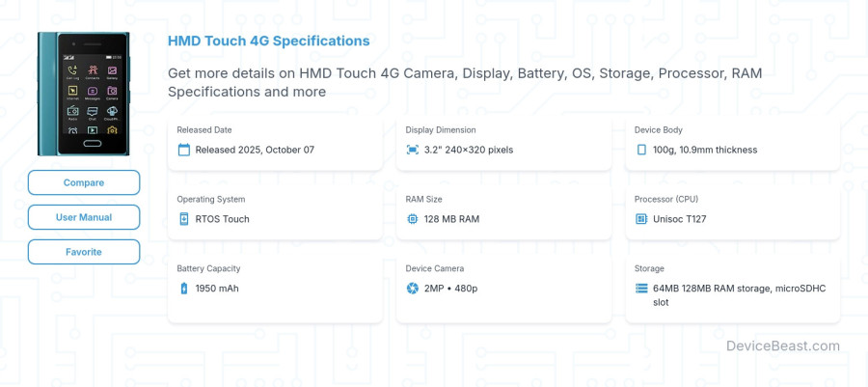The image size is (868, 387).
Task: Click the HMD Touch 4G Specifications heading
Action: click(x=268, y=41)
